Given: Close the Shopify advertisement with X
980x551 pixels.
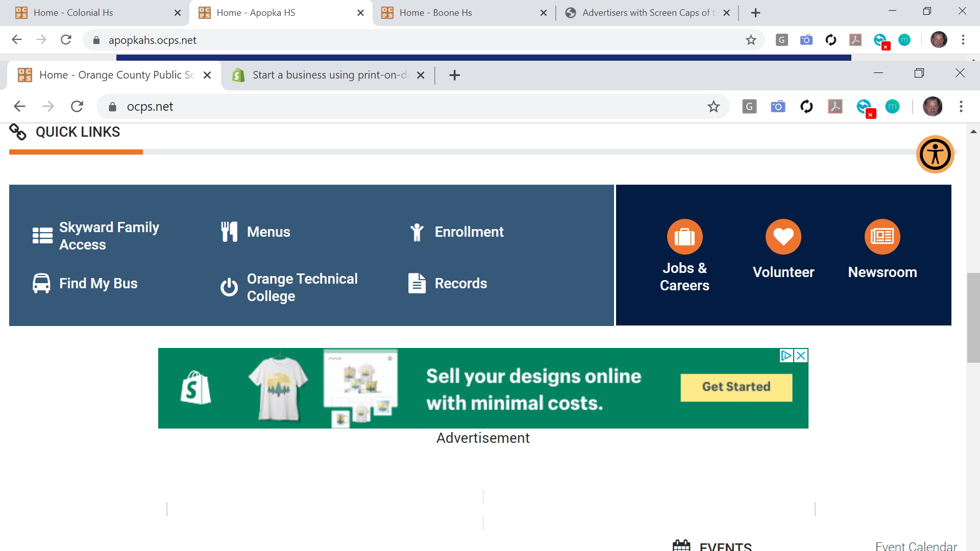Looking at the screenshot, I should tap(801, 356).
